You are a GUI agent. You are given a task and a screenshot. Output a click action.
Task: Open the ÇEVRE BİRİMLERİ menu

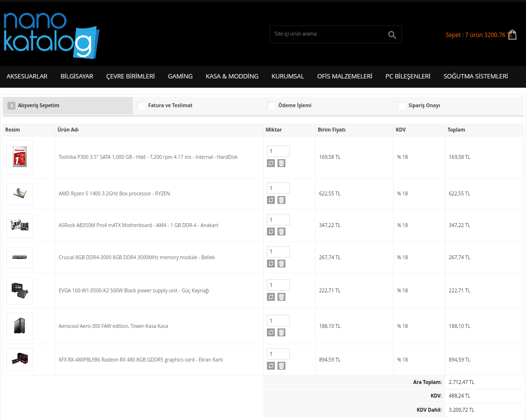(131, 76)
